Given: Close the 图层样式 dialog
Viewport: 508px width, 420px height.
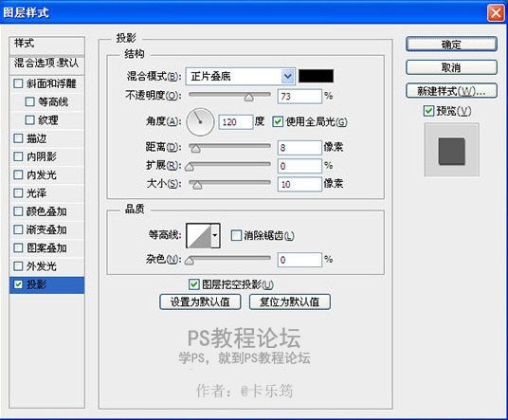Looking at the screenshot, I should click(496, 12).
